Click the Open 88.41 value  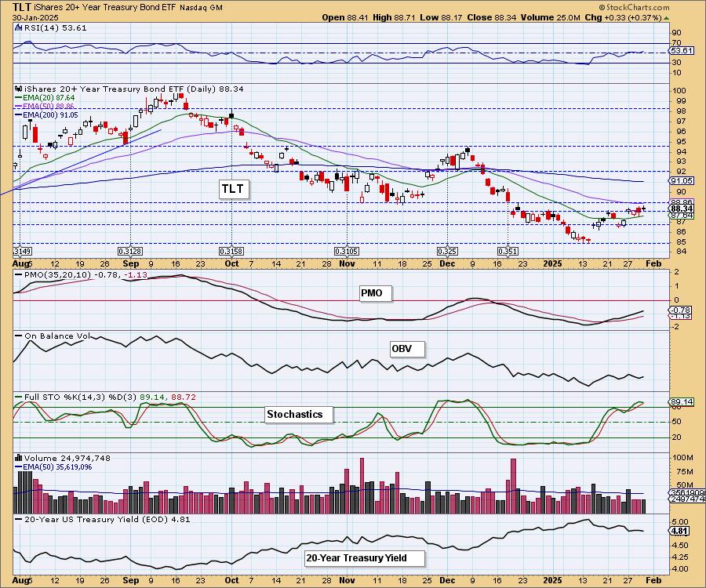point(345,17)
